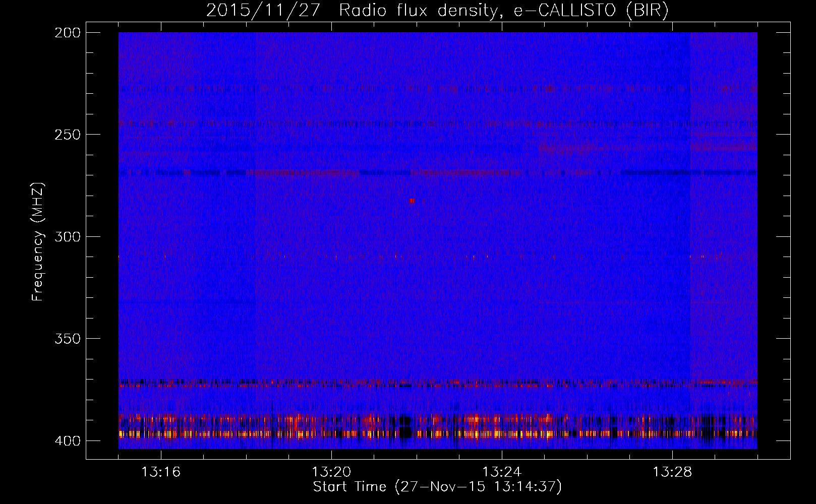Click the bright yellow band near 397 MHz
Image resolution: width=816 pixels, height=504 pixels.
[438, 433]
